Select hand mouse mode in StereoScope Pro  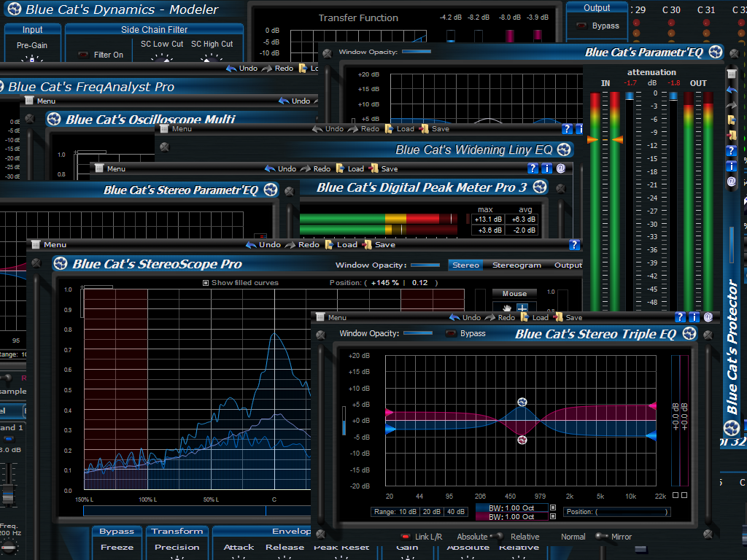click(507, 308)
